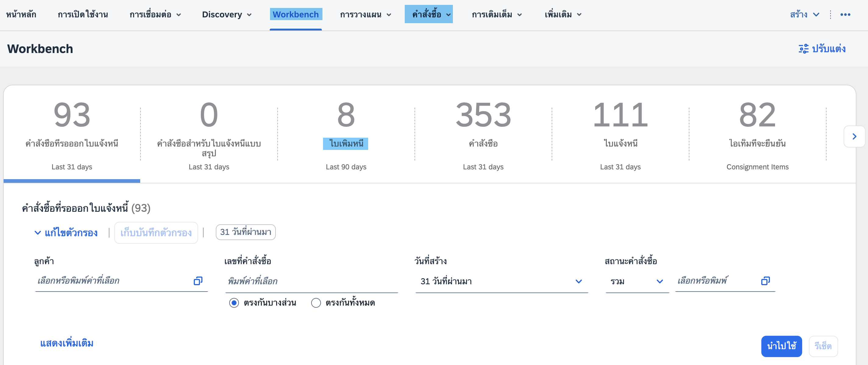
Task: Expand the วันที่สร้าง date range dropdown
Action: [578, 282]
